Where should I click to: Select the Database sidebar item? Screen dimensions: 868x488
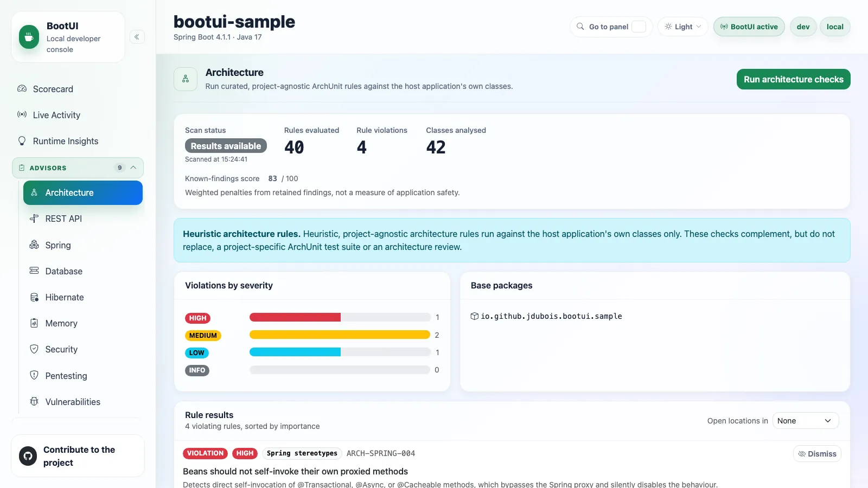(83, 271)
